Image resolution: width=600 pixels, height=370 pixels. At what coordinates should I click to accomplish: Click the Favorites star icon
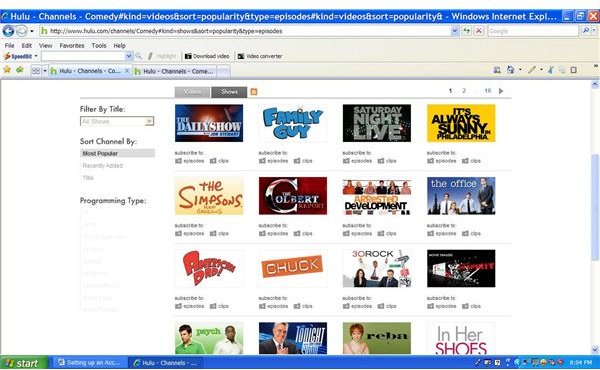7,70
